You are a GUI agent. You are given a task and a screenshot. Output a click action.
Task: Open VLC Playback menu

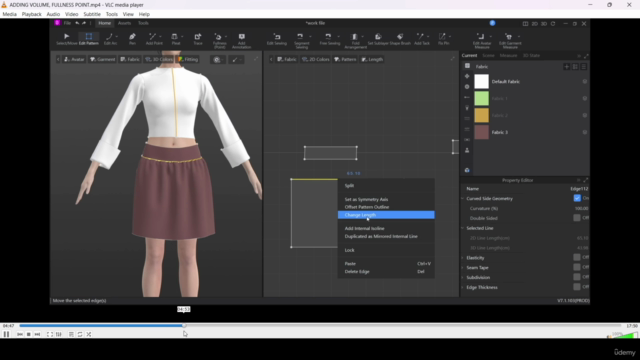[x=31, y=14]
